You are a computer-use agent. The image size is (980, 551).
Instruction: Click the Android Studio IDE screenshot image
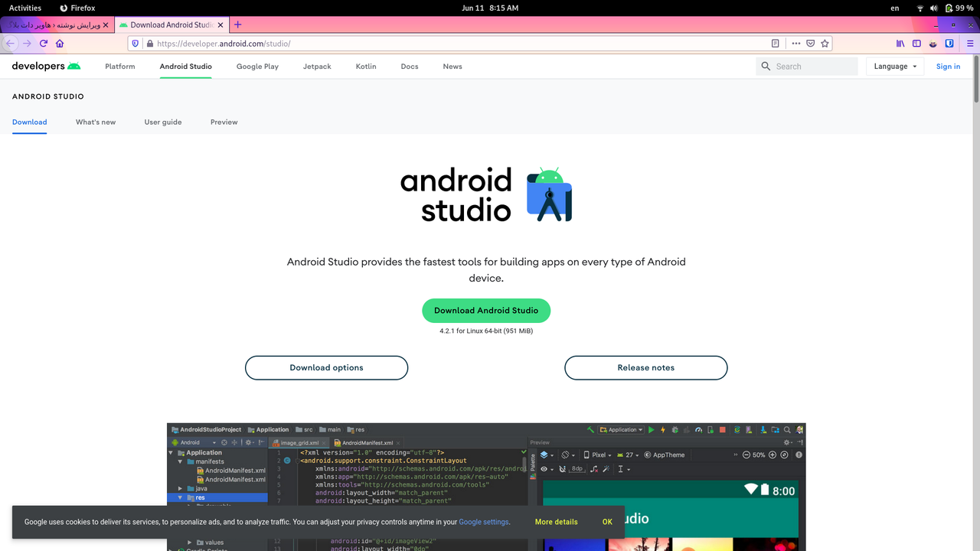tap(486, 487)
